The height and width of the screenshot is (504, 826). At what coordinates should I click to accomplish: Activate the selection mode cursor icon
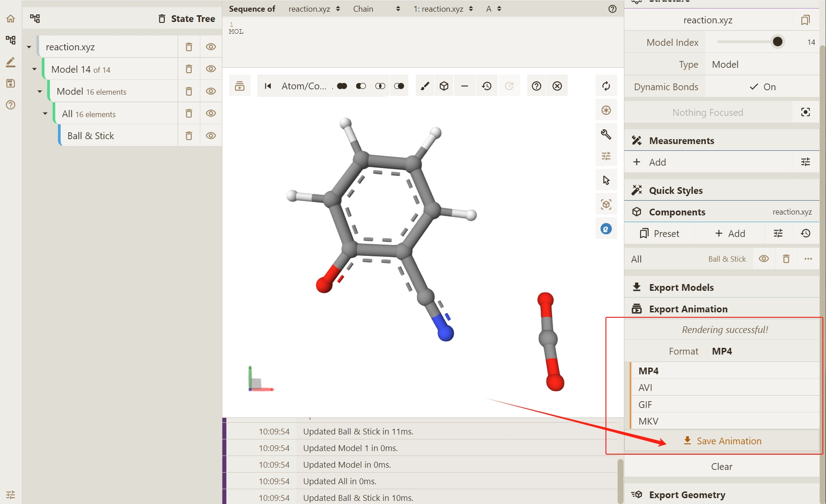click(x=606, y=180)
